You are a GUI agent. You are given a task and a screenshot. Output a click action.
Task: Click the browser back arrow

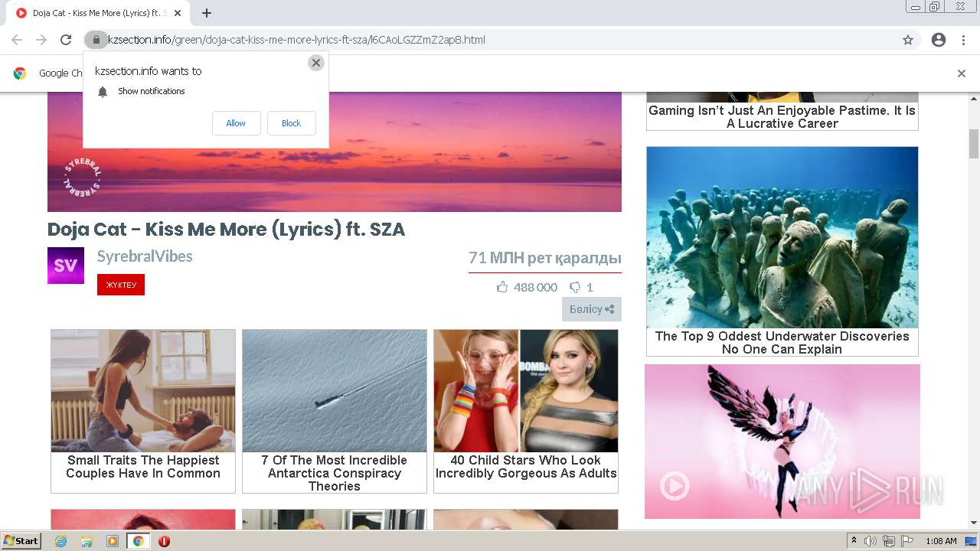17,40
